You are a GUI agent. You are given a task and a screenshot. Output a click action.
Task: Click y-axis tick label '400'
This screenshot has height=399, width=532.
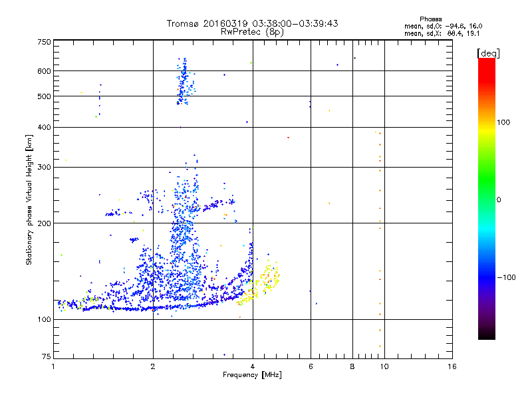(x=44, y=127)
